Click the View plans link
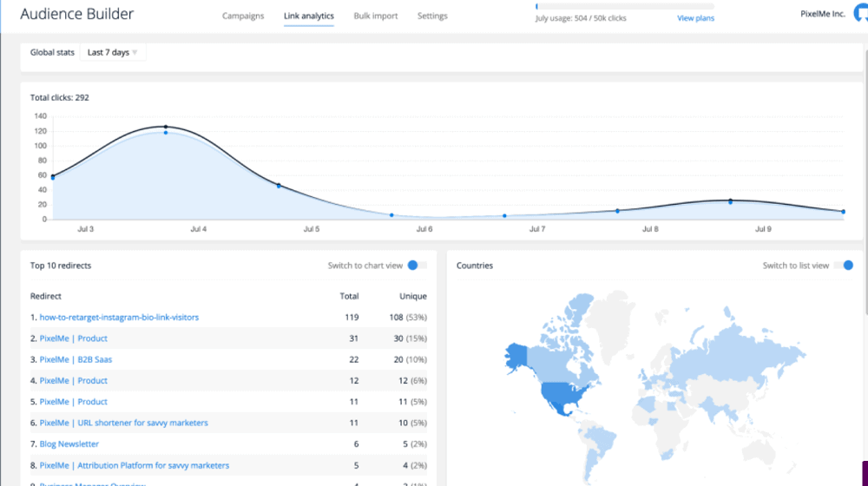Screen dimensions: 868x486 coord(695,18)
